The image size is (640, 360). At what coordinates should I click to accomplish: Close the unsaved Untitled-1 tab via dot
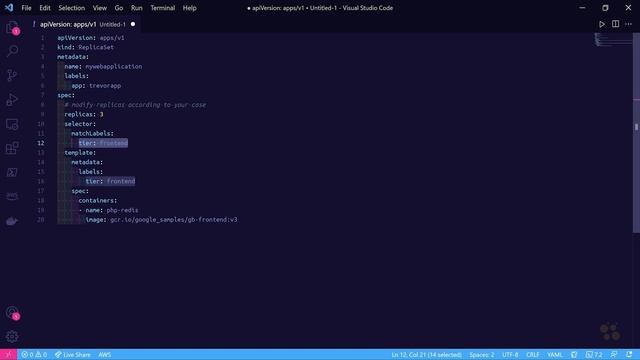(133, 24)
